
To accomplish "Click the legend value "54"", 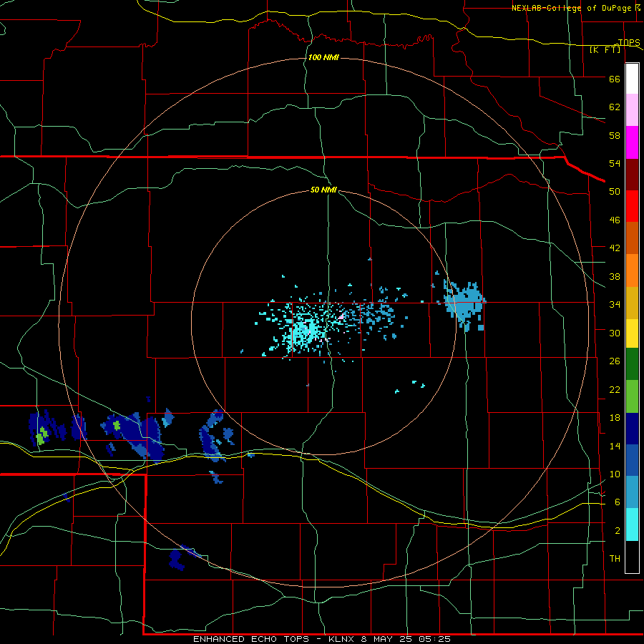I will pos(615,163).
